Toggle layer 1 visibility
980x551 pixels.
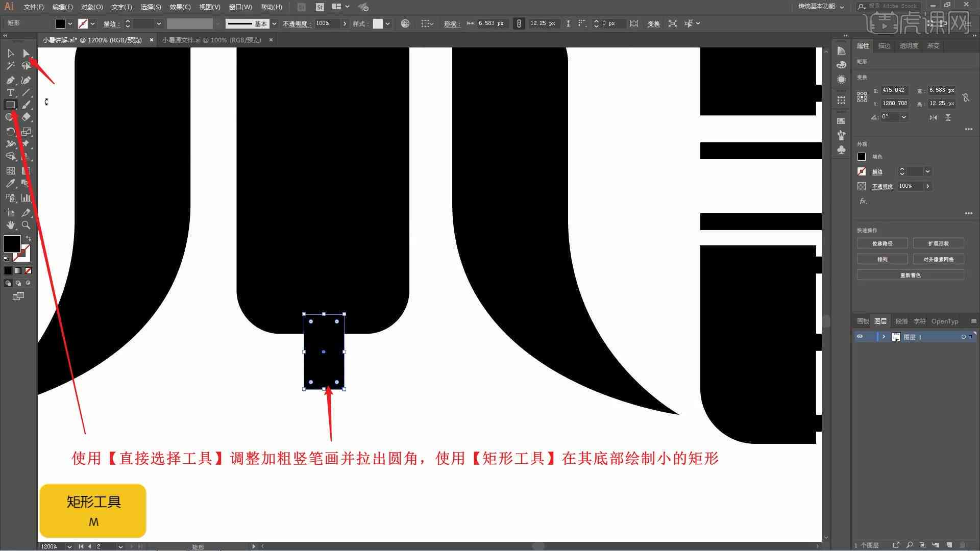(x=860, y=337)
